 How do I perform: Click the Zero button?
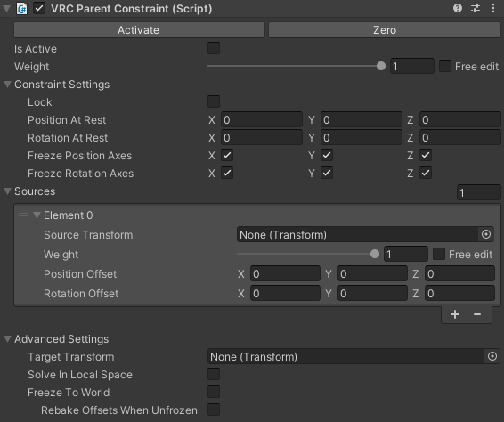(x=385, y=30)
